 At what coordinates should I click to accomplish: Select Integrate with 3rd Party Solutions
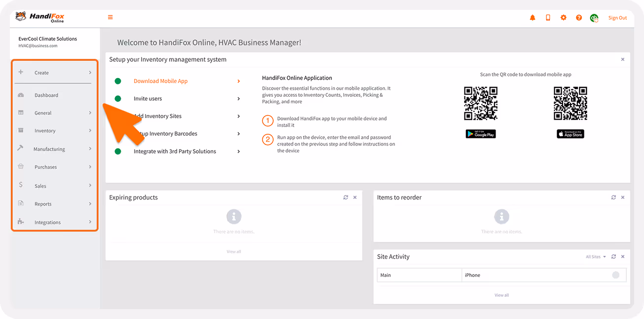pos(175,152)
